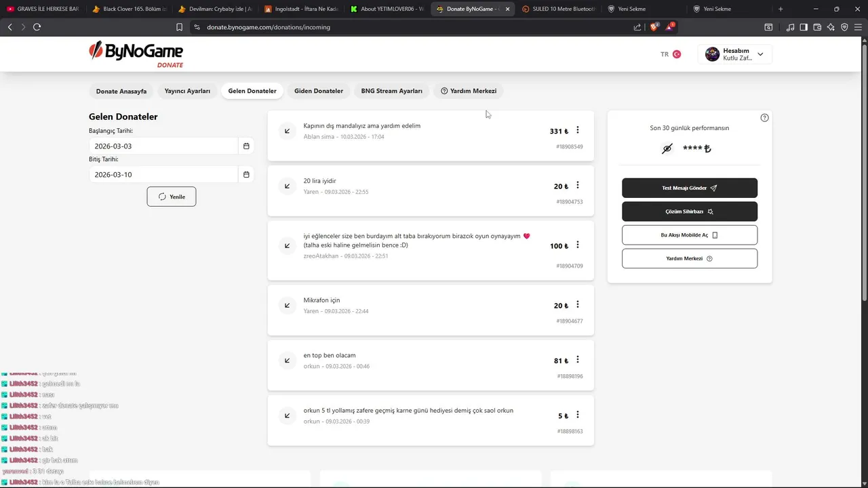
Task: Click the help question mark in performance card
Action: (765, 118)
